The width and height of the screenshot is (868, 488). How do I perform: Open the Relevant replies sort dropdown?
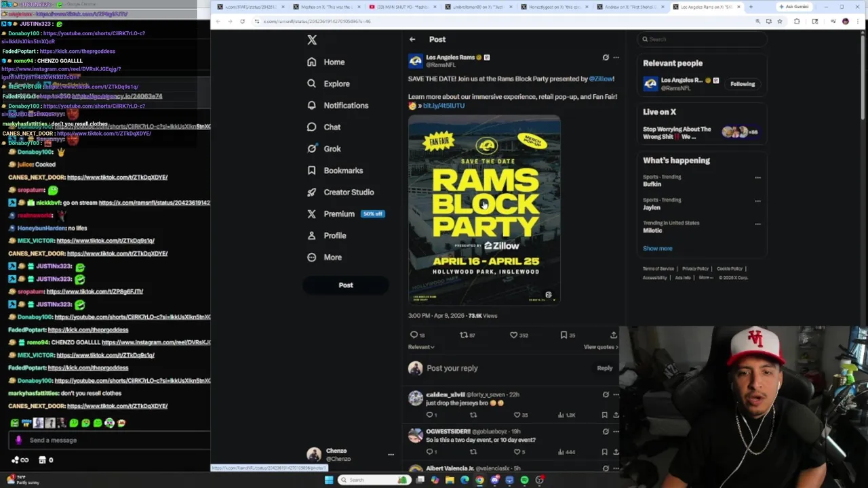click(421, 347)
